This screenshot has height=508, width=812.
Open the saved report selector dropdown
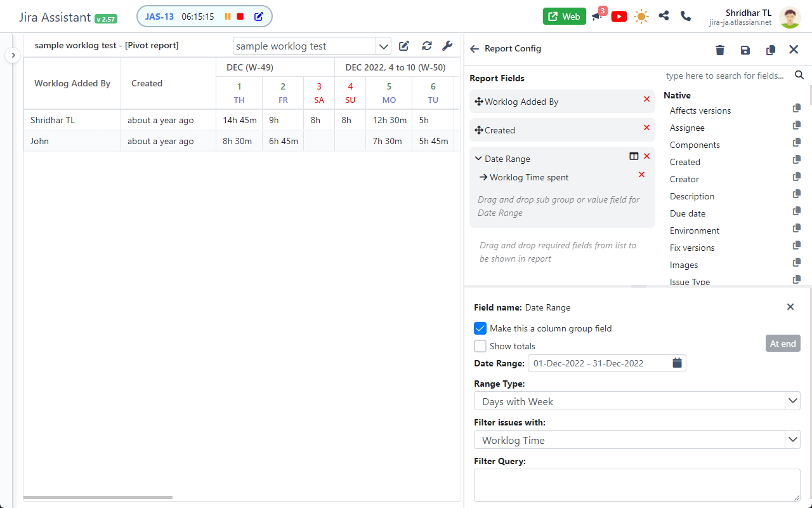tap(383, 46)
